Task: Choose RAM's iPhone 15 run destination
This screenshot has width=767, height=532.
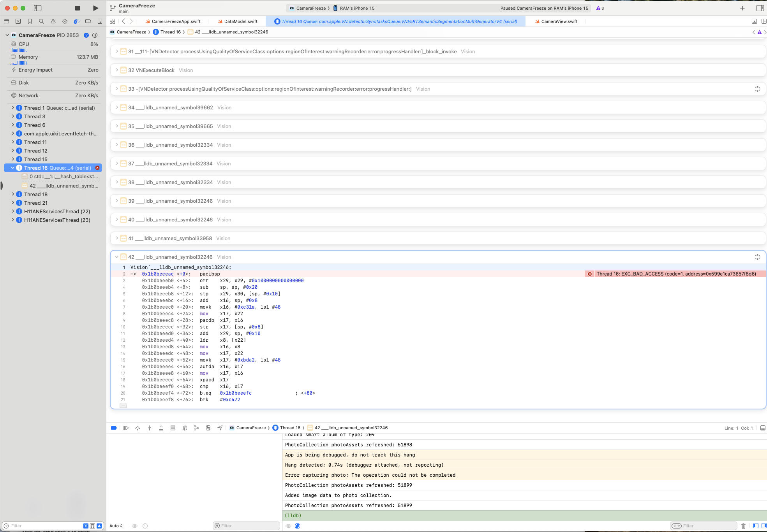Action: (x=354, y=8)
